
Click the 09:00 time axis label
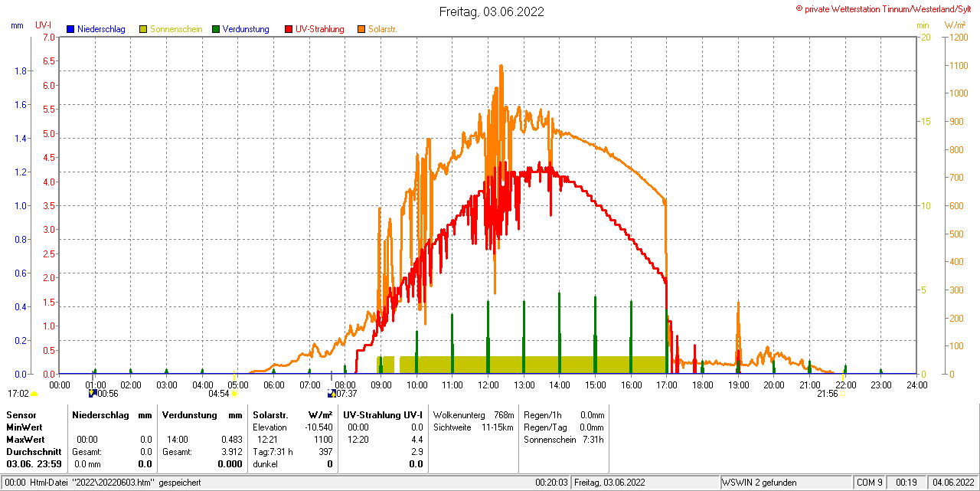point(381,385)
